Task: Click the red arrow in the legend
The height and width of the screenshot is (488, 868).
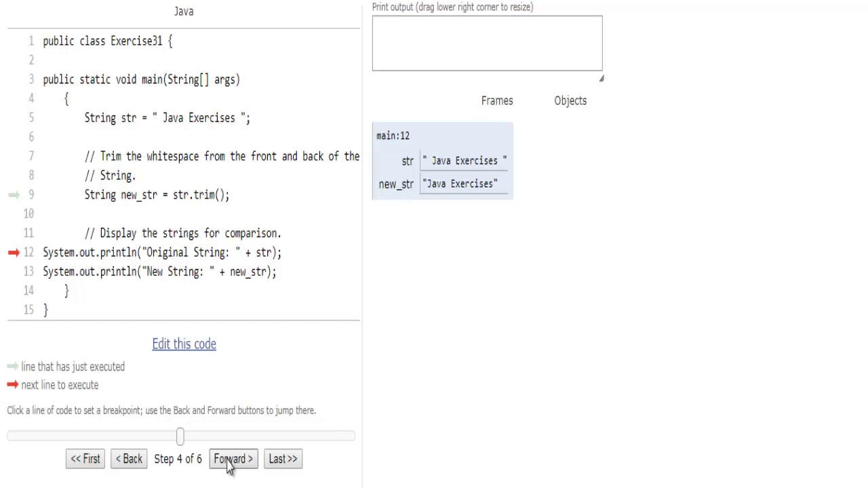Action: coord(12,385)
